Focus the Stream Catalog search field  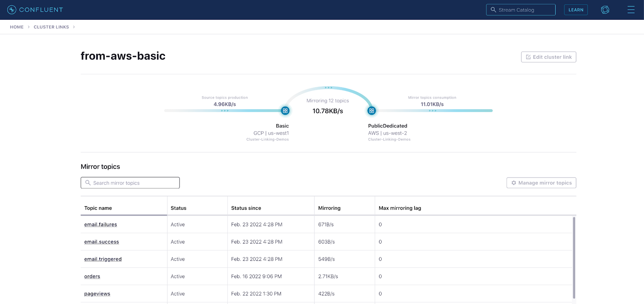click(x=521, y=10)
